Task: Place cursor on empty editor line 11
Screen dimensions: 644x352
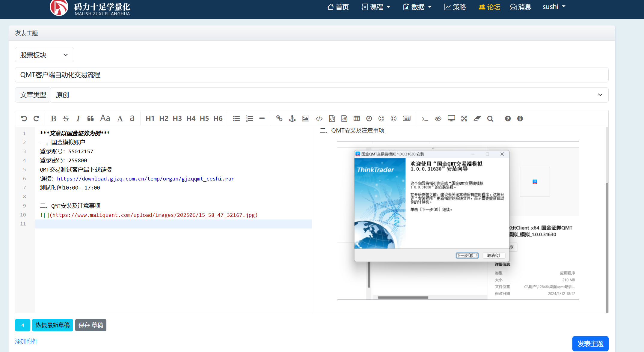Action: coord(173,224)
